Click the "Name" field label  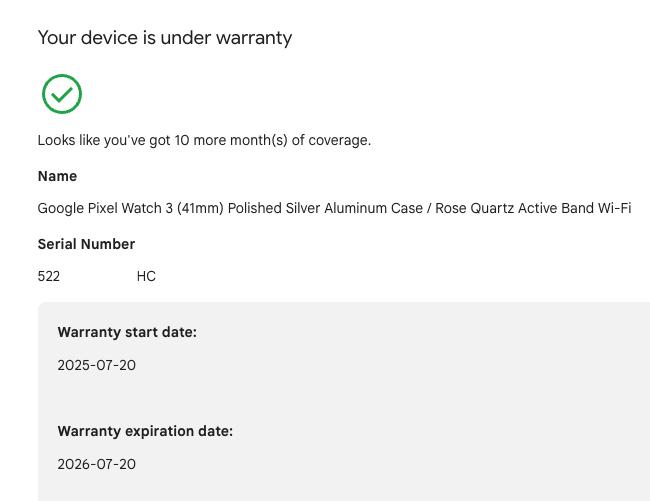click(57, 176)
